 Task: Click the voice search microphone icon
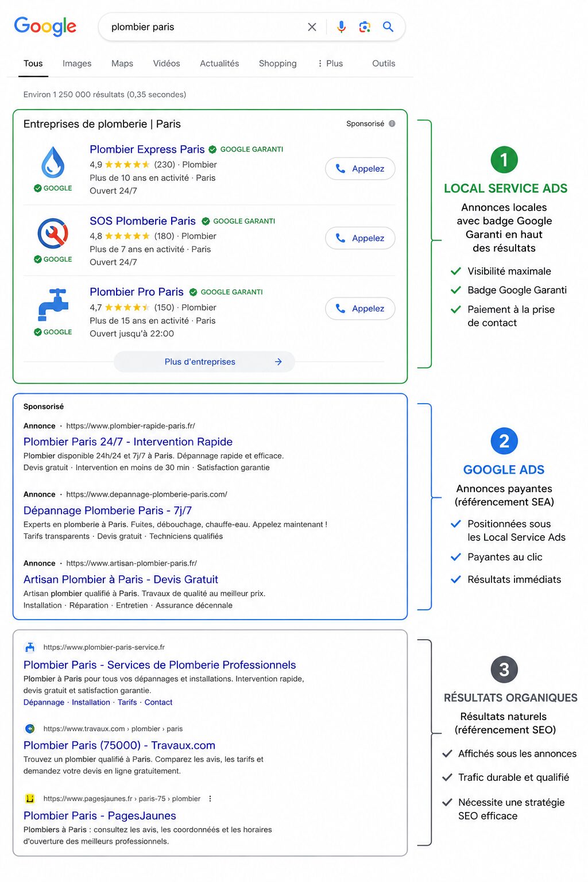tap(341, 27)
